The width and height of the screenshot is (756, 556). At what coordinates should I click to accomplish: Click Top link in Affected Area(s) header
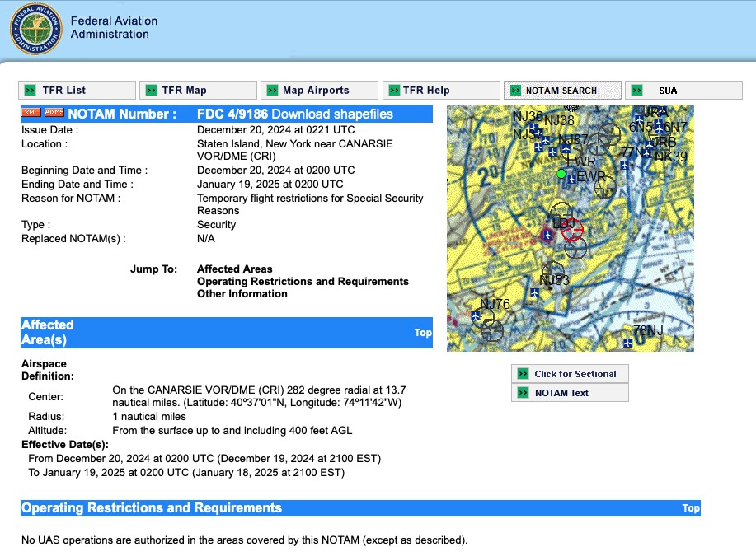[x=423, y=333]
